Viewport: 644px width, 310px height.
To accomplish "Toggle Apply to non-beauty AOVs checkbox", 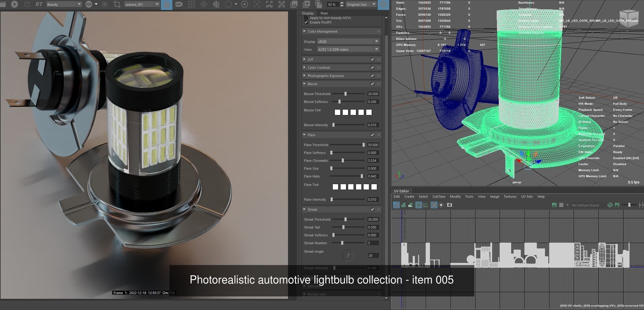I will [x=306, y=18].
